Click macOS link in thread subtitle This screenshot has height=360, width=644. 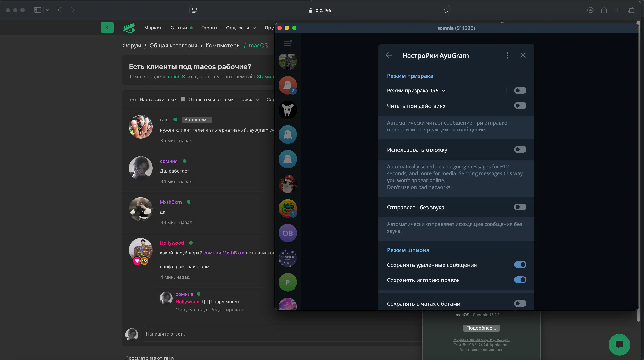point(176,77)
